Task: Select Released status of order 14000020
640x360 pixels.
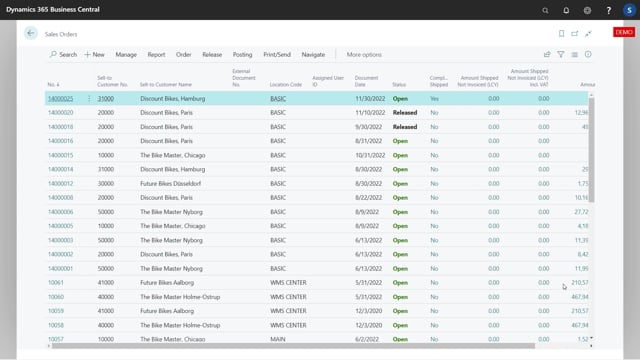Action: tap(405, 113)
